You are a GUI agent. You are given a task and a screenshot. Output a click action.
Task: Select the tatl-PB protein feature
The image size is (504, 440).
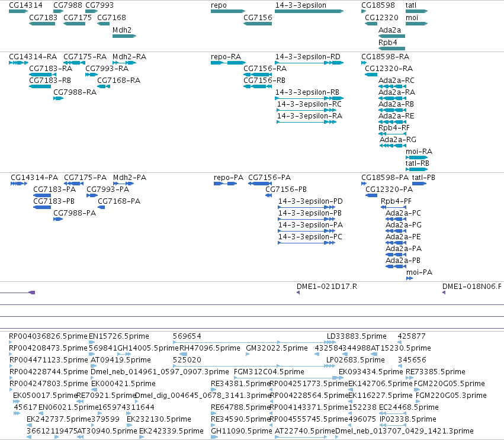coord(419,184)
